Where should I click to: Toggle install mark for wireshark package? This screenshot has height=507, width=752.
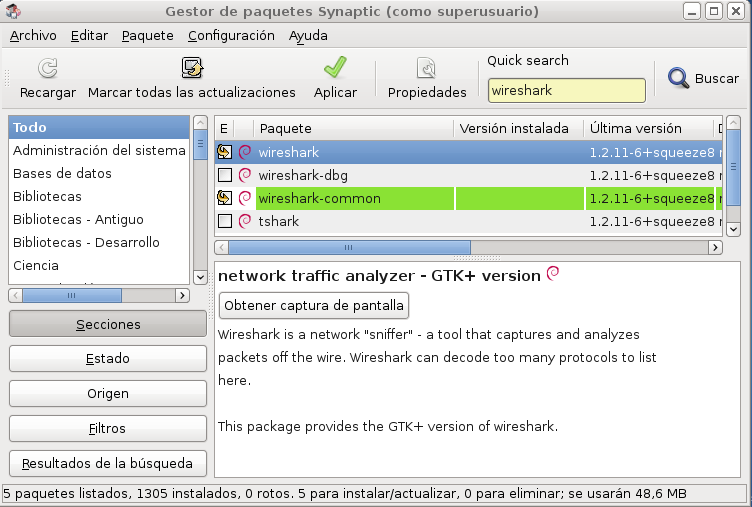(224, 152)
